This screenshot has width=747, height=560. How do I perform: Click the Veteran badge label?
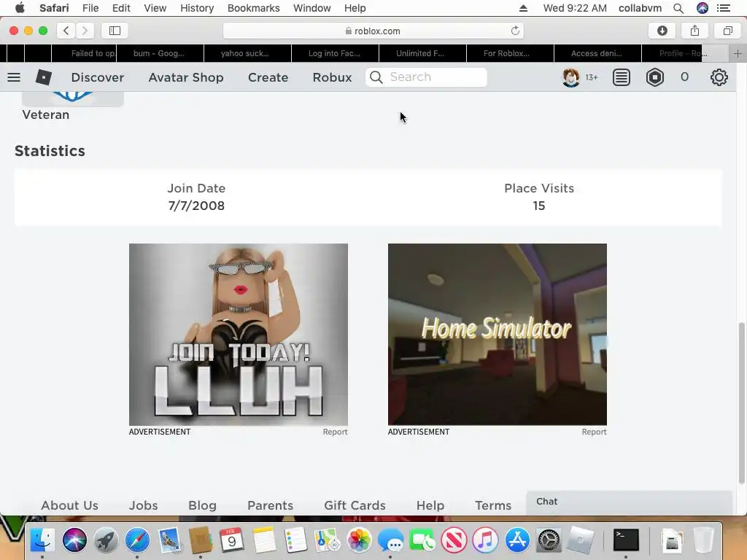[46, 114]
